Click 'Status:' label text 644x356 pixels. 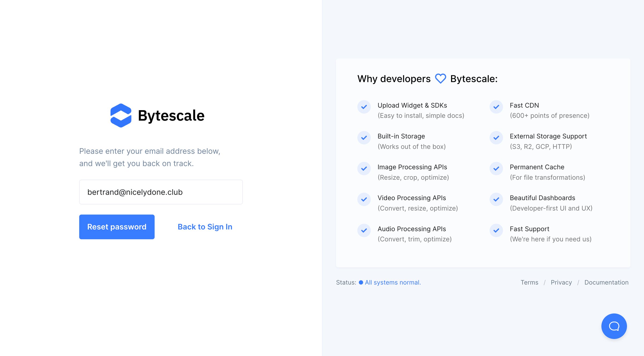(x=346, y=282)
